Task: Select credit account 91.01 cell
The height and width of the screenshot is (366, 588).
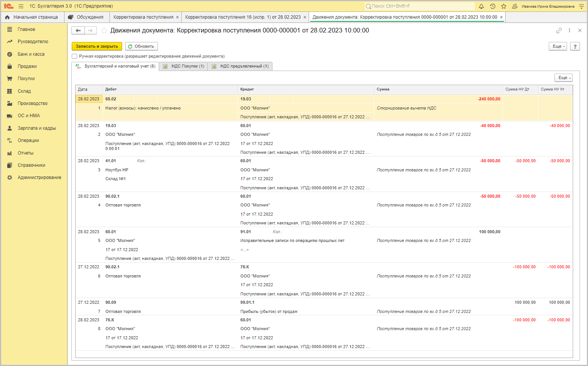Action: pyautogui.click(x=246, y=232)
